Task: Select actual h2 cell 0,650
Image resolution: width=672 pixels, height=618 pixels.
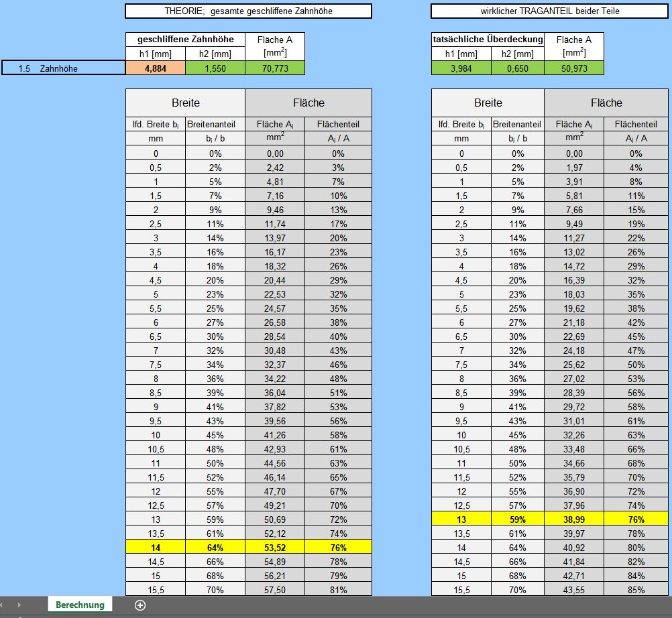Action: tap(518, 68)
